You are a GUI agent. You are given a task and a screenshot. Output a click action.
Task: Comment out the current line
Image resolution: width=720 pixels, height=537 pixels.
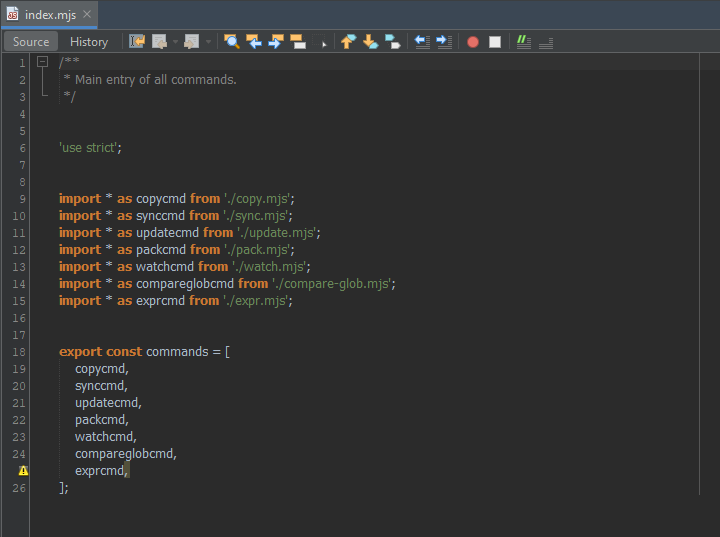click(524, 42)
